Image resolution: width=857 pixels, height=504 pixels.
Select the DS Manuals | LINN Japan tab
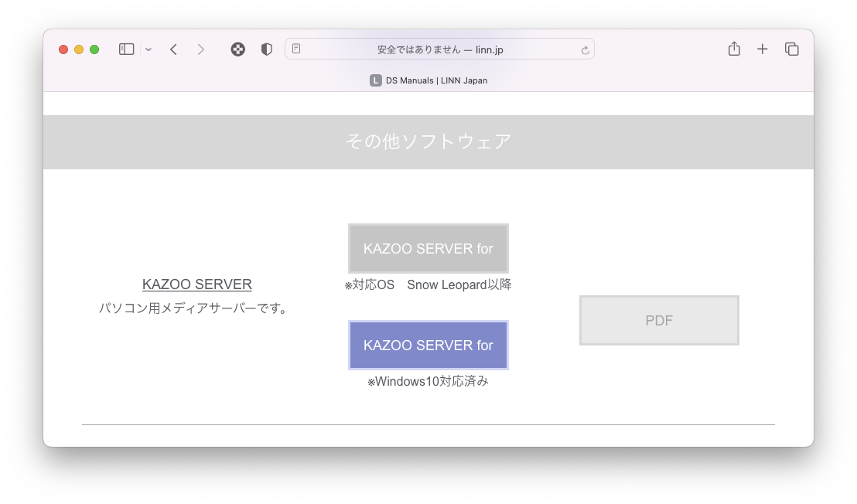(x=428, y=80)
